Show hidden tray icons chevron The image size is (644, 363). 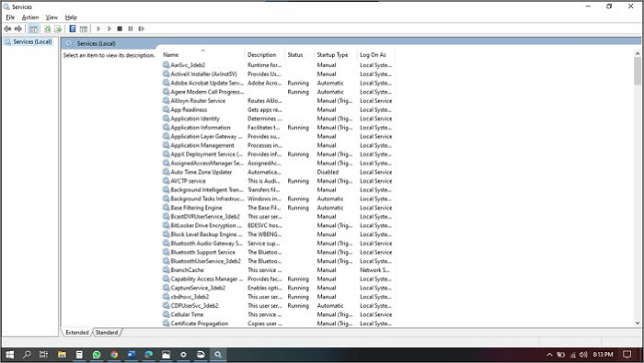549,355
